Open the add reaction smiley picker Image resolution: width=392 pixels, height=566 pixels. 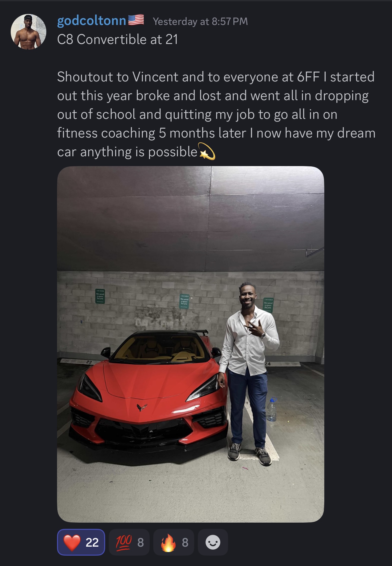(213, 542)
